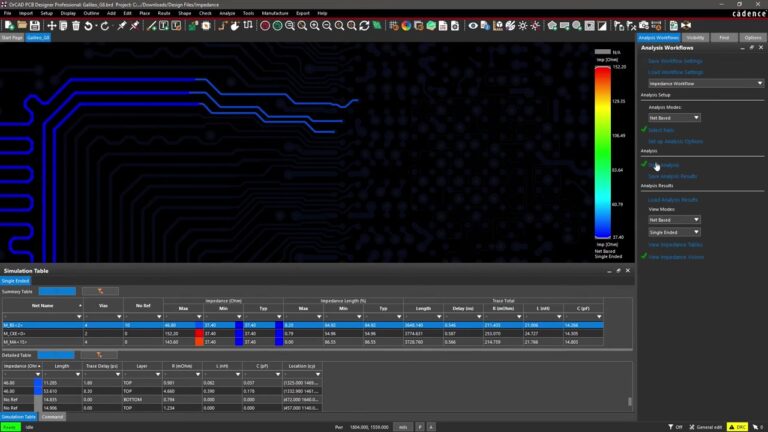
Task: Click the Select Nets link
Action: click(x=661, y=130)
